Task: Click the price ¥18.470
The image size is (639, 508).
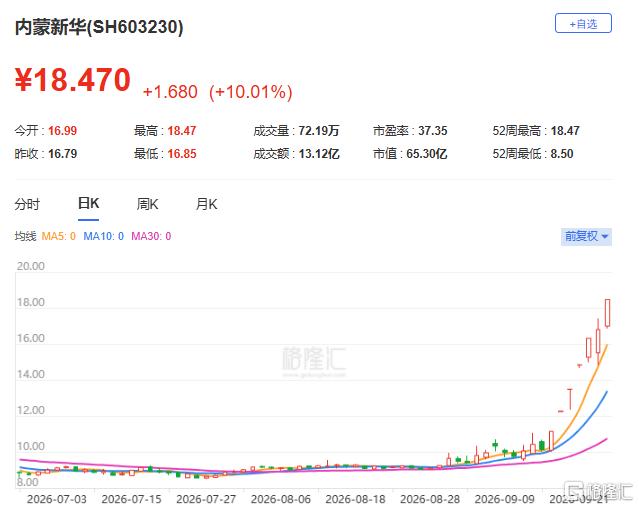Action: 73,79
